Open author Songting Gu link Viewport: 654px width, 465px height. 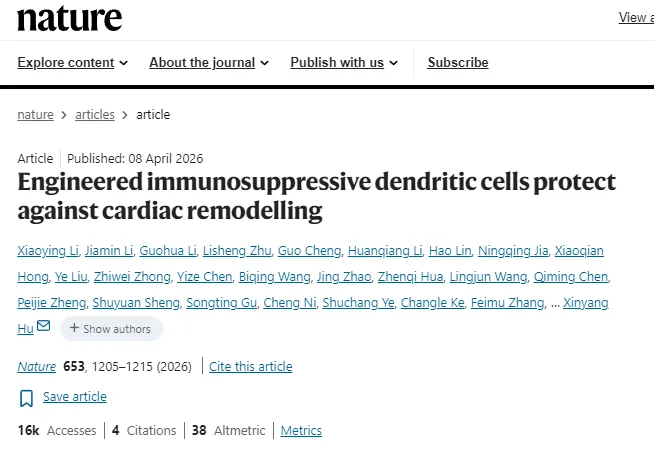pyautogui.click(x=221, y=302)
